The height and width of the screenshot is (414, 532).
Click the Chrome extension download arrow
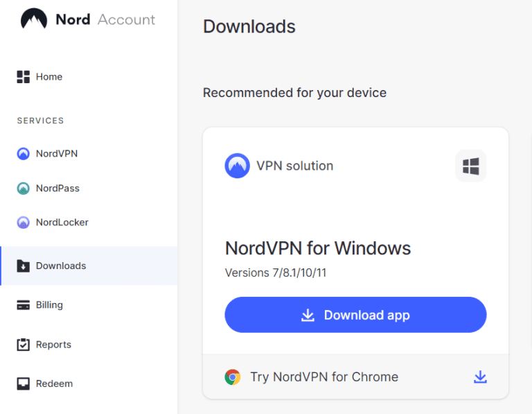(480, 377)
